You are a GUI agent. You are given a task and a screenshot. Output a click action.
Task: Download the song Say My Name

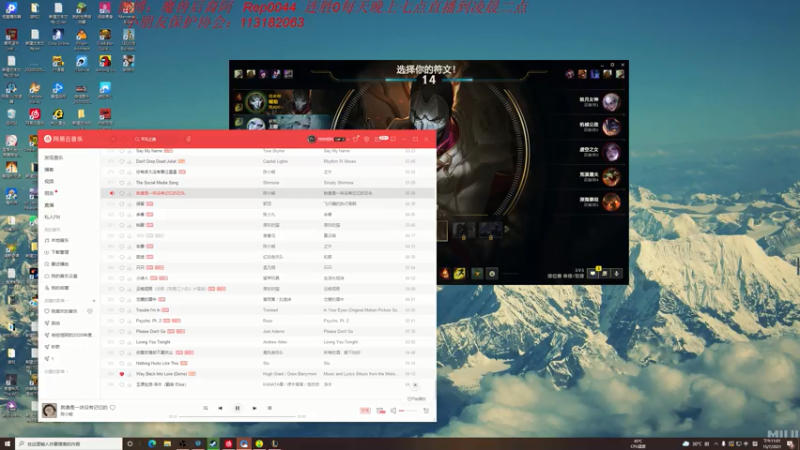coord(130,151)
